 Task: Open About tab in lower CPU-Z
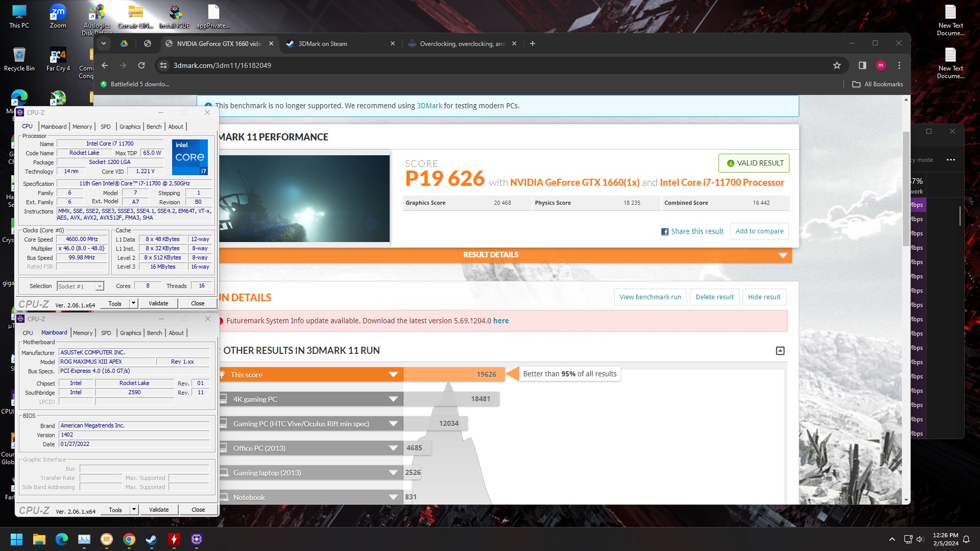coord(176,333)
